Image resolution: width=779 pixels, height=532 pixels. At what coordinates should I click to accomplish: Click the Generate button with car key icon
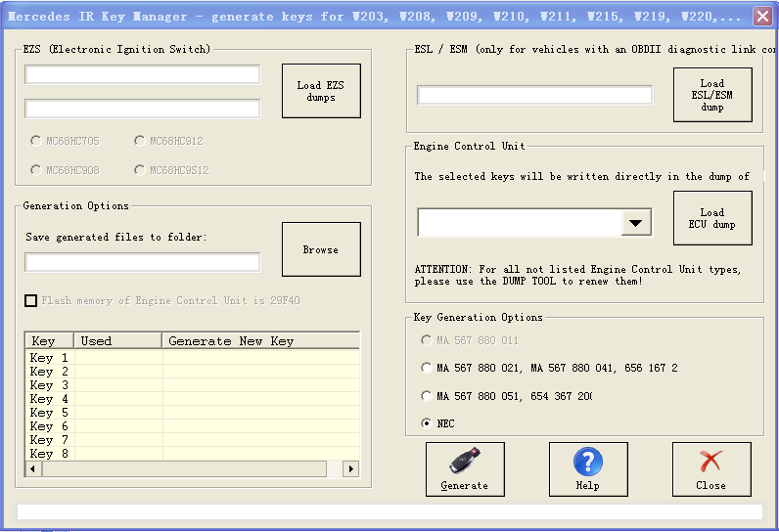click(x=465, y=469)
